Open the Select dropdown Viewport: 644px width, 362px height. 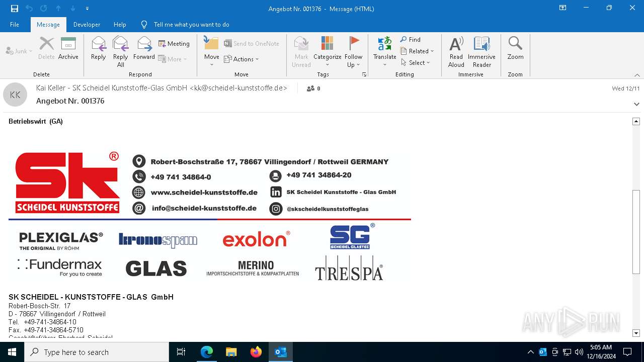pos(416,63)
